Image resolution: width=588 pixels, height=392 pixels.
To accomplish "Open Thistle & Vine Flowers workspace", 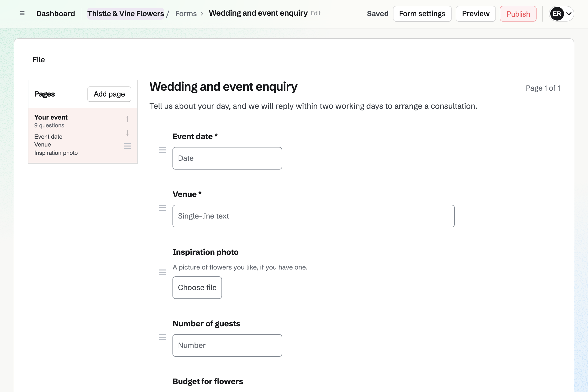I will 125,14.
